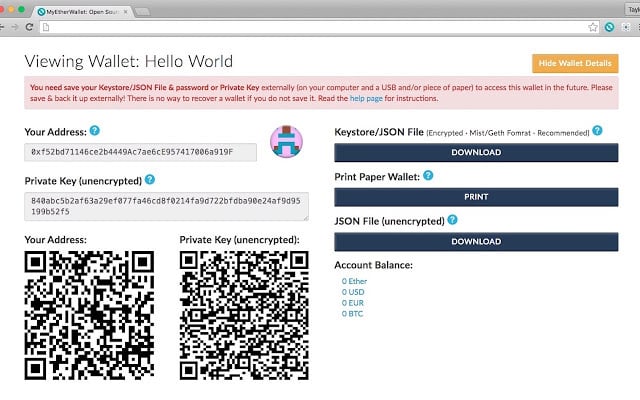Click the Private Key QR code
This screenshot has width=640, height=400.
(244, 316)
